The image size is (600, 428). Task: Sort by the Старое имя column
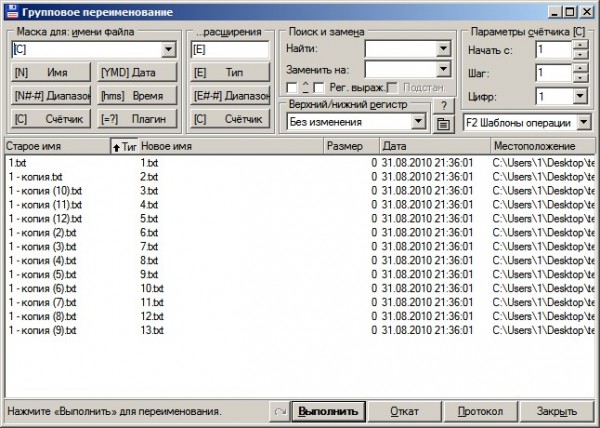click(57, 146)
